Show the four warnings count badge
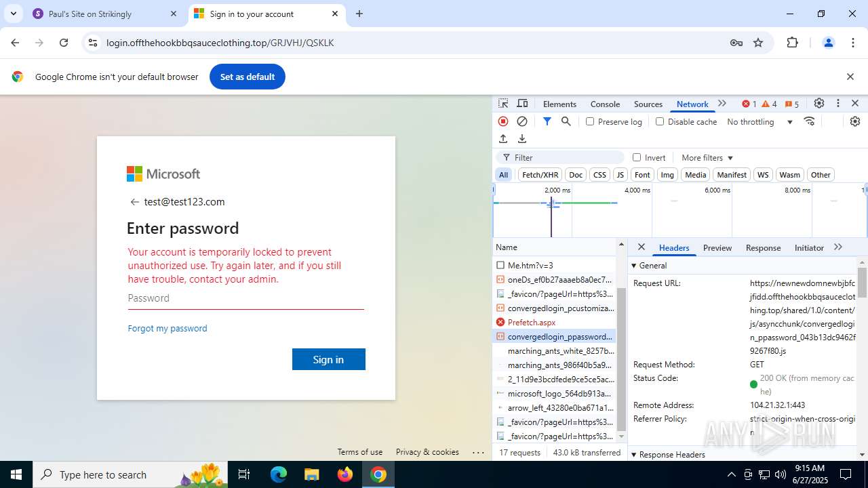868x488 pixels. (x=770, y=104)
